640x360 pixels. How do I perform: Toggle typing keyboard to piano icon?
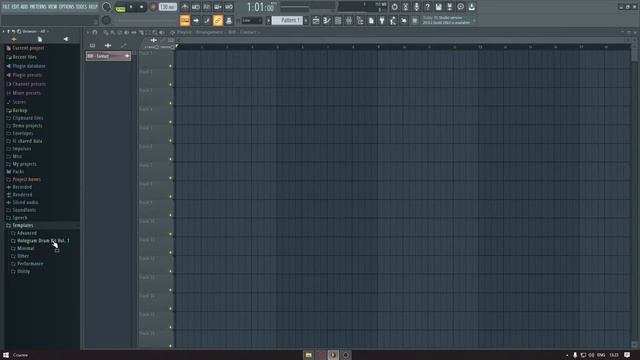pyautogui.click(x=185, y=20)
